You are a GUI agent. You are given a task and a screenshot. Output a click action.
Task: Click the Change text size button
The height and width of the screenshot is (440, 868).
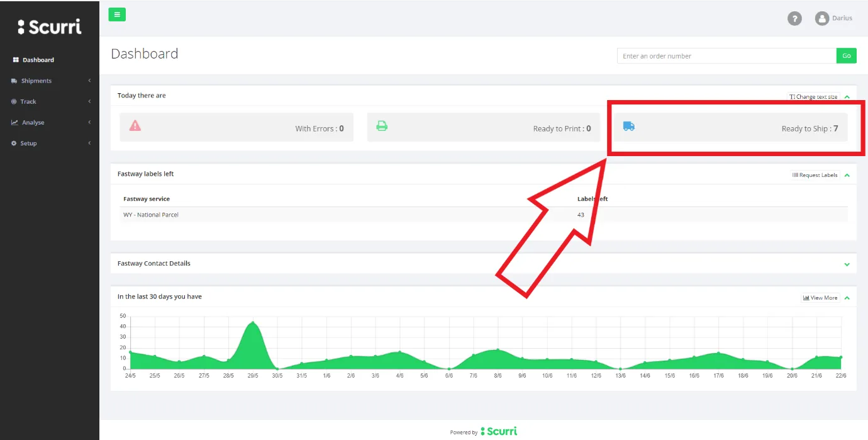(x=813, y=97)
